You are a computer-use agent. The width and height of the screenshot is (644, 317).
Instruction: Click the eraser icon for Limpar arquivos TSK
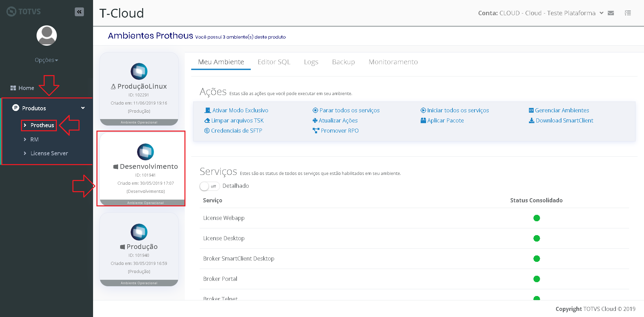207,120
